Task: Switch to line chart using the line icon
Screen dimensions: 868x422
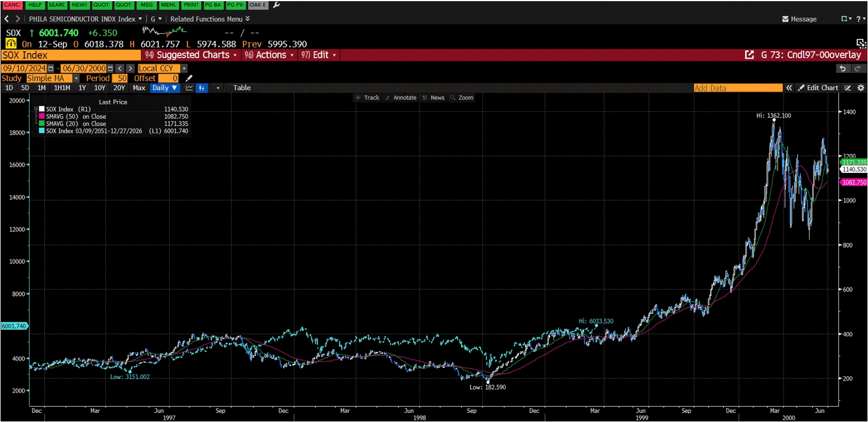Action: point(189,88)
